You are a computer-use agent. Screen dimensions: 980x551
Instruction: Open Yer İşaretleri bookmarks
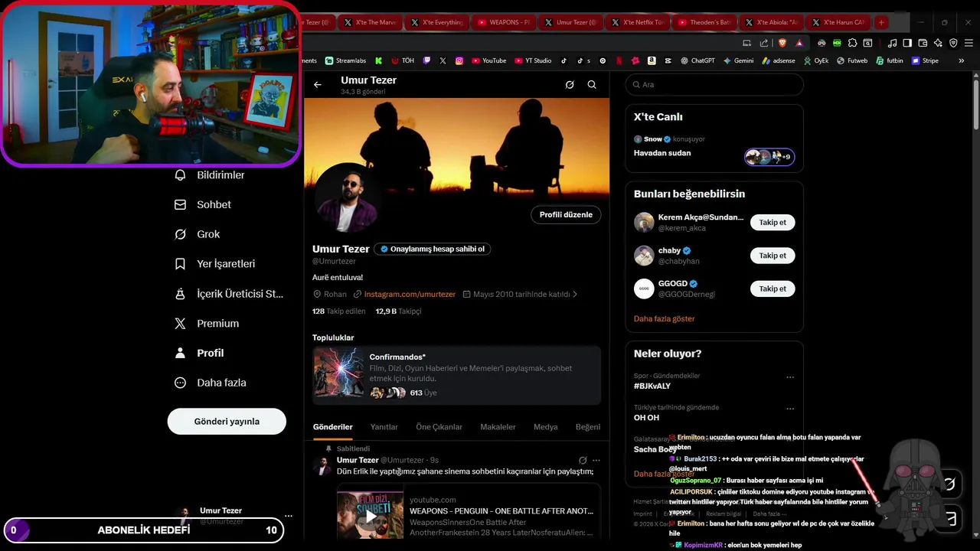point(214,264)
